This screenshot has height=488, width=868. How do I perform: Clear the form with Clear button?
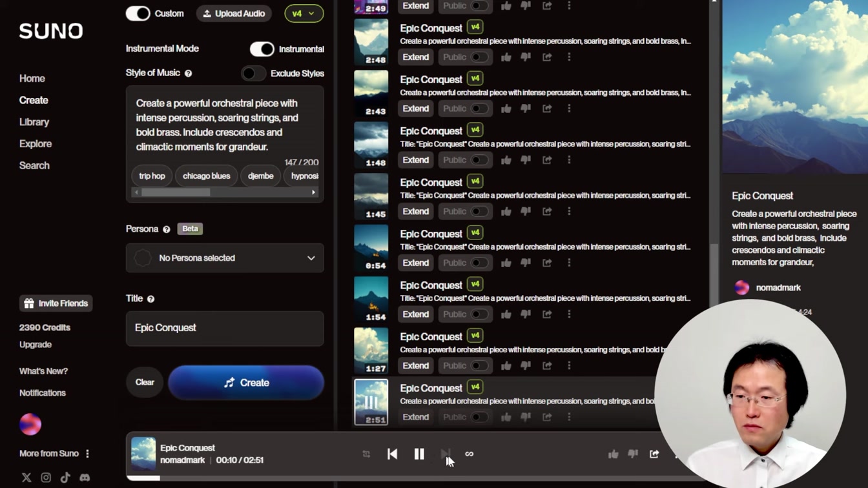pos(145,383)
